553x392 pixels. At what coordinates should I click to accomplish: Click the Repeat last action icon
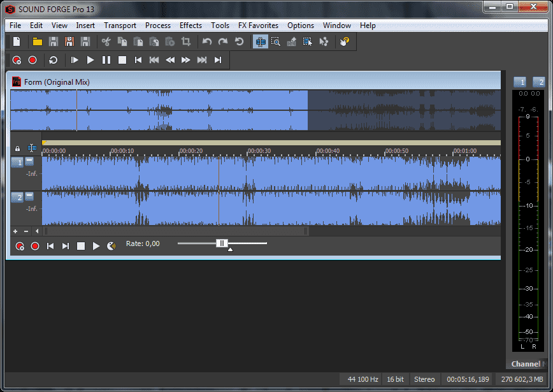pos(239,41)
